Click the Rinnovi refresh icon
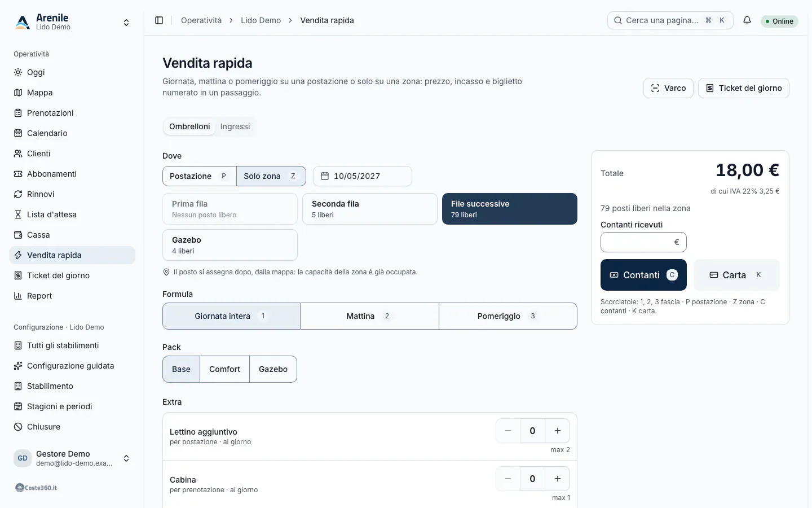 click(18, 194)
